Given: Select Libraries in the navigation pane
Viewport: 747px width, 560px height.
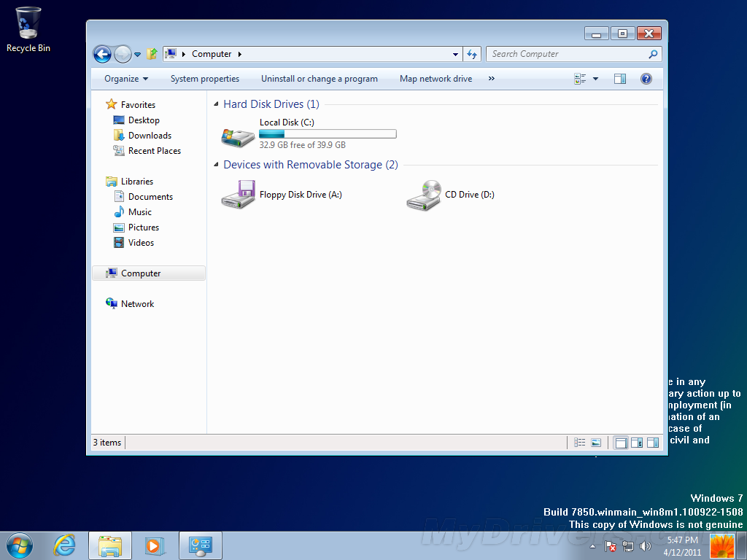Looking at the screenshot, I should pyautogui.click(x=136, y=182).
